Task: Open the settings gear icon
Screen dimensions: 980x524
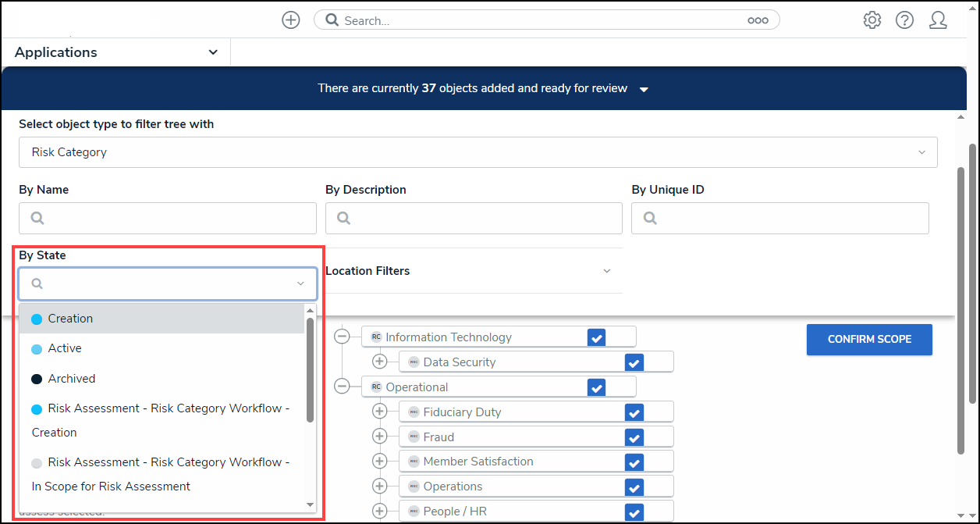Action: point(872,20)
